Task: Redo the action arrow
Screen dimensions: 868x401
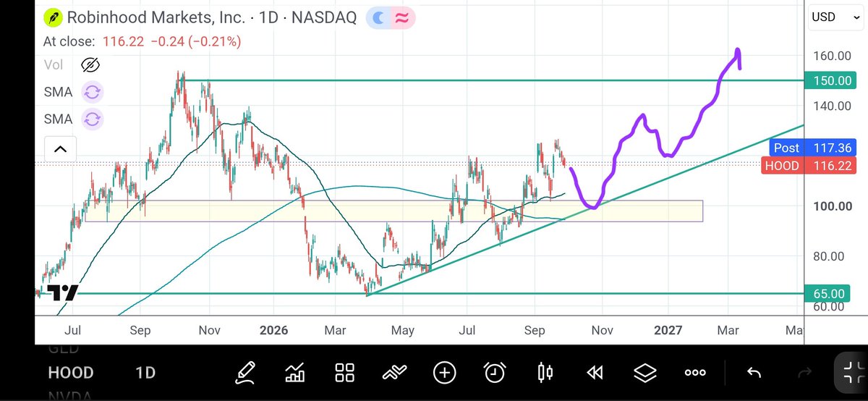Action: tap(804, 373)
